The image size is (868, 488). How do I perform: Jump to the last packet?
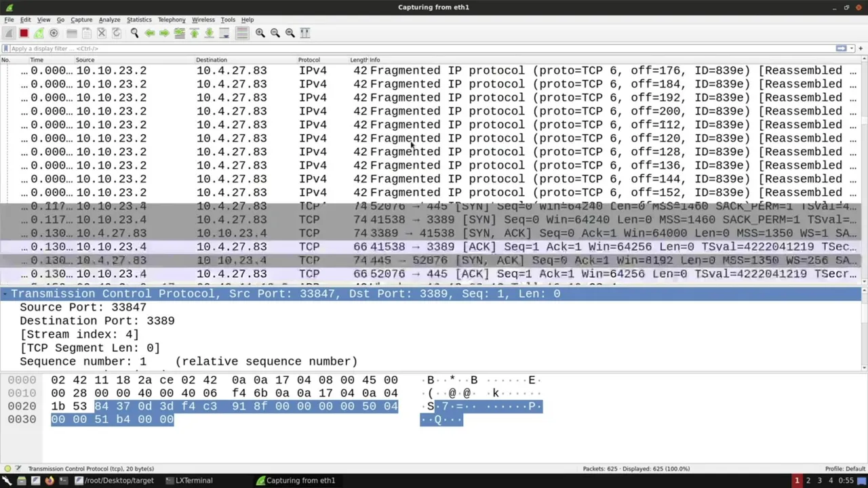pos(209,33)
